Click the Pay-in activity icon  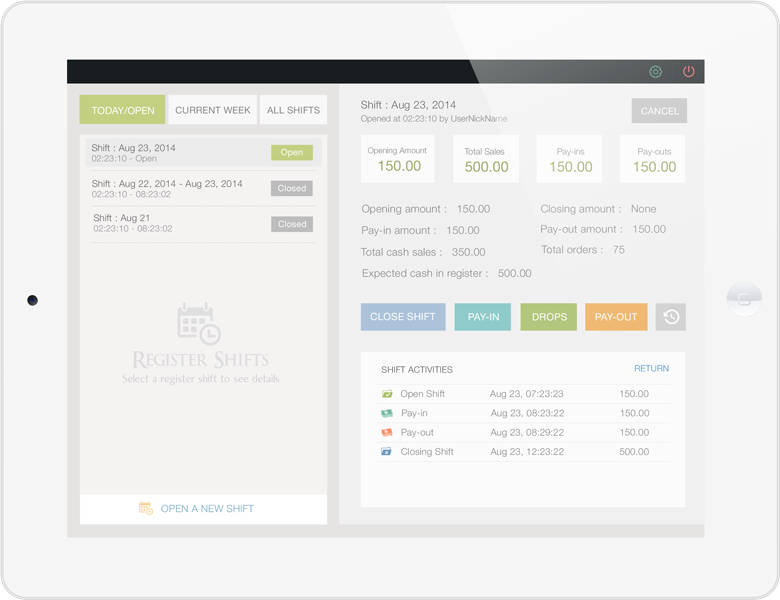click(387, 413)
